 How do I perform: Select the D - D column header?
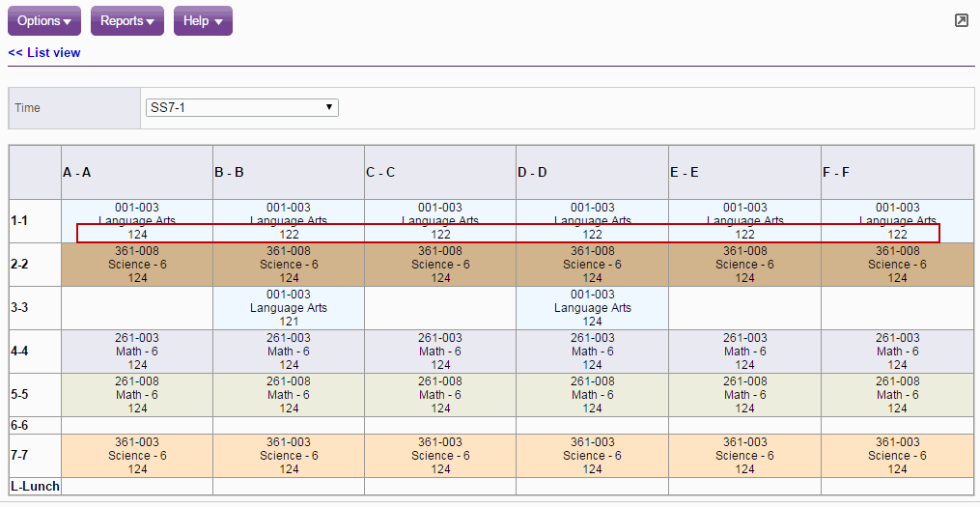[x=532, y=173]
